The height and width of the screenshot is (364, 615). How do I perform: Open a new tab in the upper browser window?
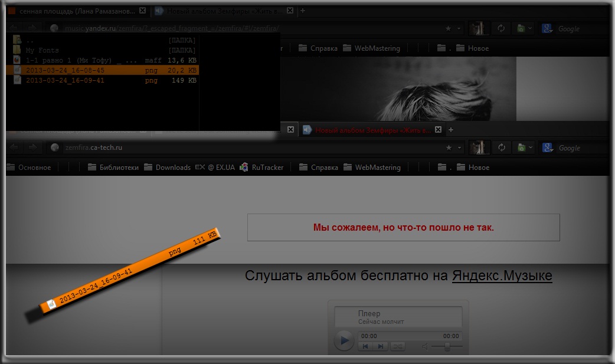click(x=302, y=11)
